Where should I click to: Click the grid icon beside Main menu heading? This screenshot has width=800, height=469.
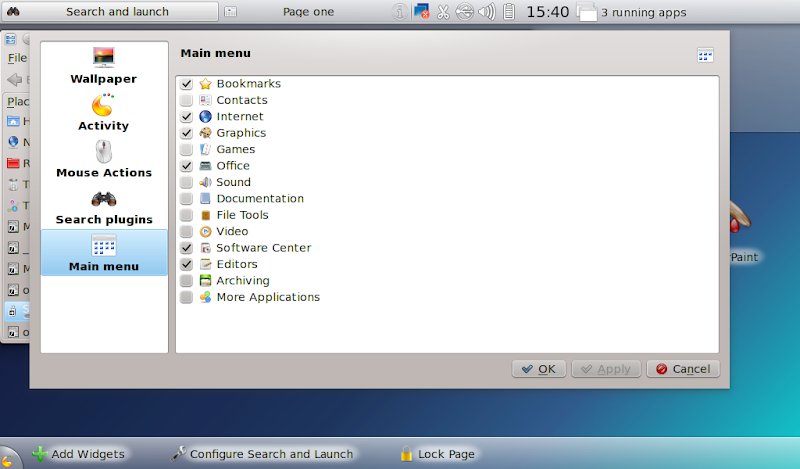pyautogui.click(x=705, y=55)
